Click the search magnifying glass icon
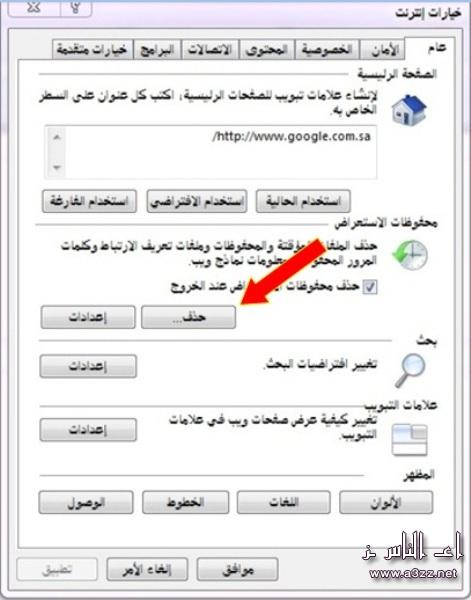This screenshot has height=600, width=471. point(410,370)
